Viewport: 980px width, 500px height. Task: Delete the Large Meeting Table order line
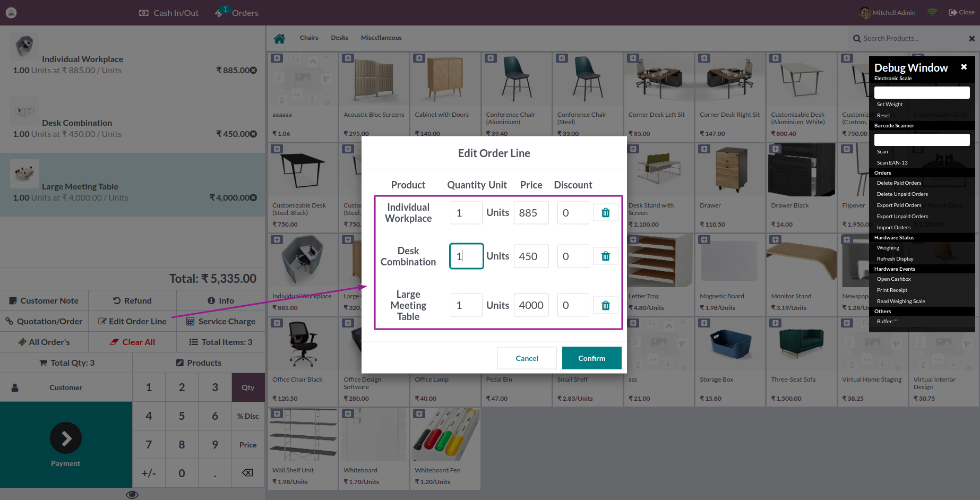point(605,305)
